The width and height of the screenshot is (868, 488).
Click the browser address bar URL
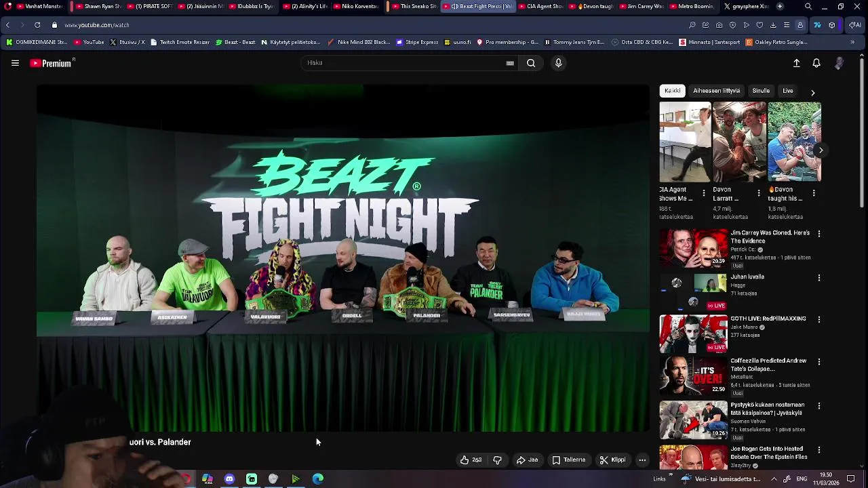(x=97, y=25)
